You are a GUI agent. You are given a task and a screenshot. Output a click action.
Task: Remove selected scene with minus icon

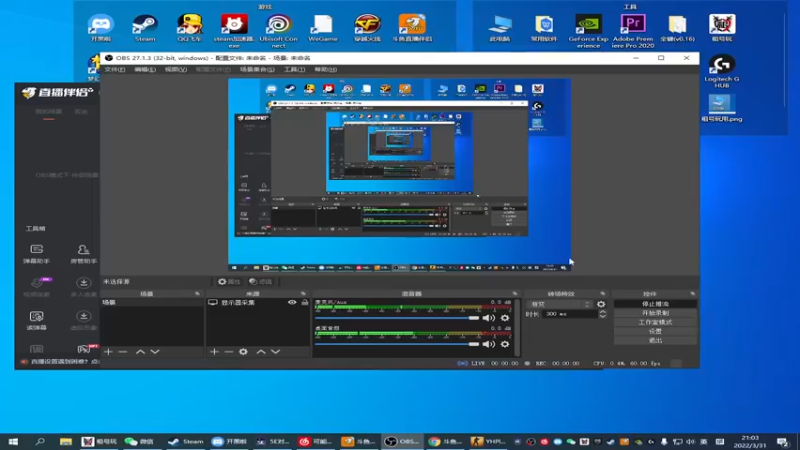point(123,352)
